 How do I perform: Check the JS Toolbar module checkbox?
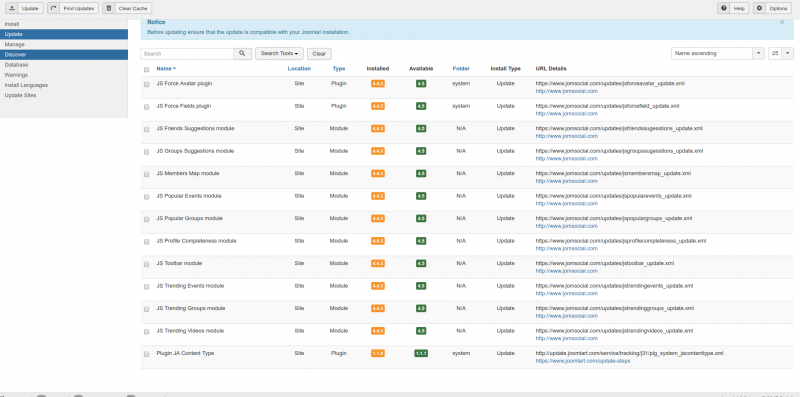[146, 264]
